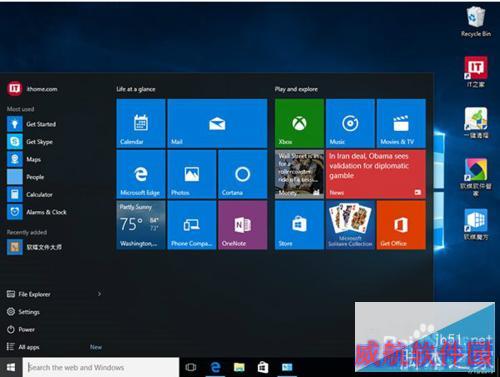Launch the Xbox tile
This screenshot has width=500, height=377.
[299, 123]
